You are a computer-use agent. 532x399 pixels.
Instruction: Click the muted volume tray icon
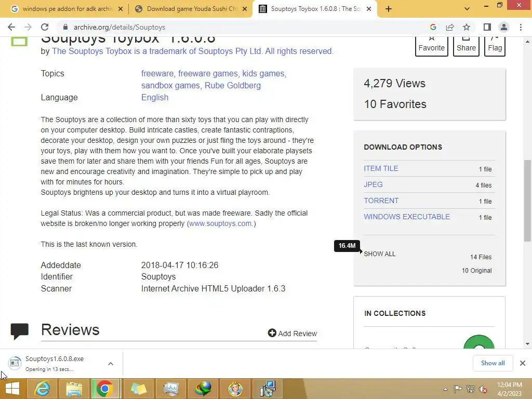pos(483,389)
